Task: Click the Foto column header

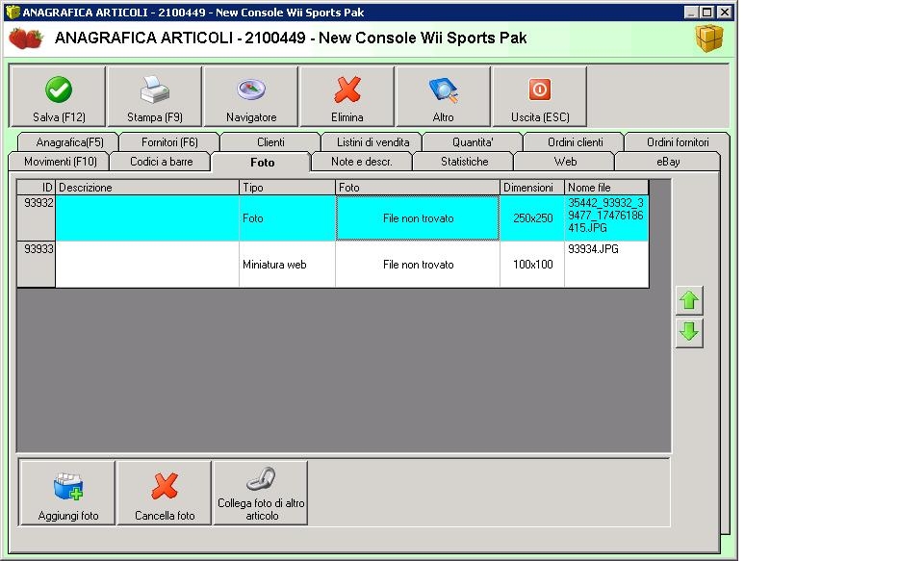Action: click(x=418, y=188)
